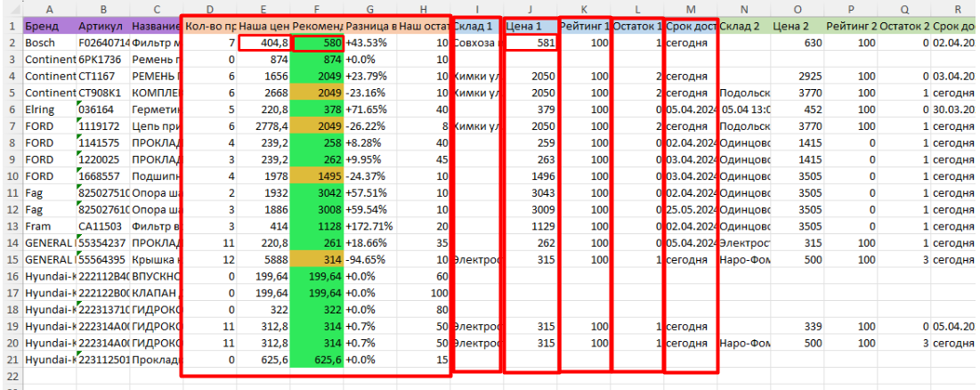Select the '-23.16%' difference cell

pyautogui.click(x=370, y=93)
